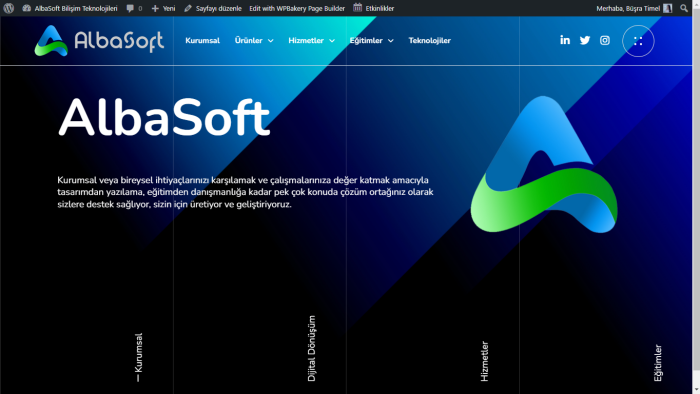Screen dimensions: 700x394
Task: Select the vertical Eğitimler slide tab
Action: coord(658,363)
